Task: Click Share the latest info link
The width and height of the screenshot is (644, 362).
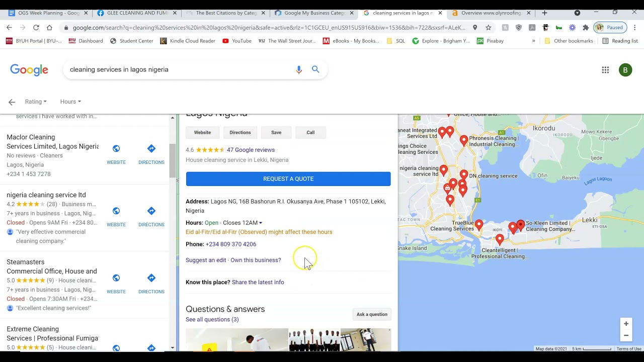Action: click(258, 282)
